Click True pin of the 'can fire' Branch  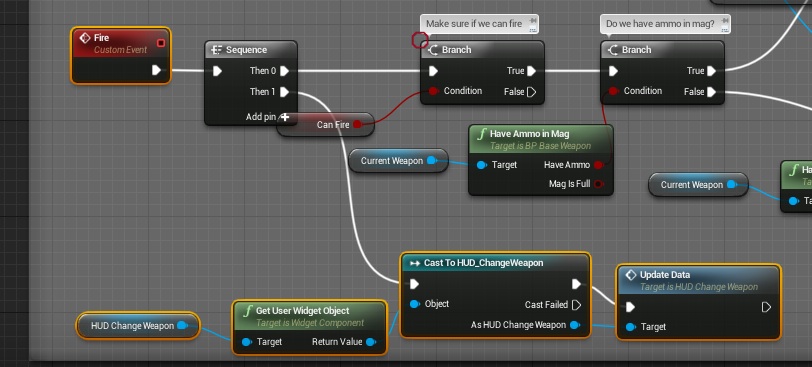531,70
